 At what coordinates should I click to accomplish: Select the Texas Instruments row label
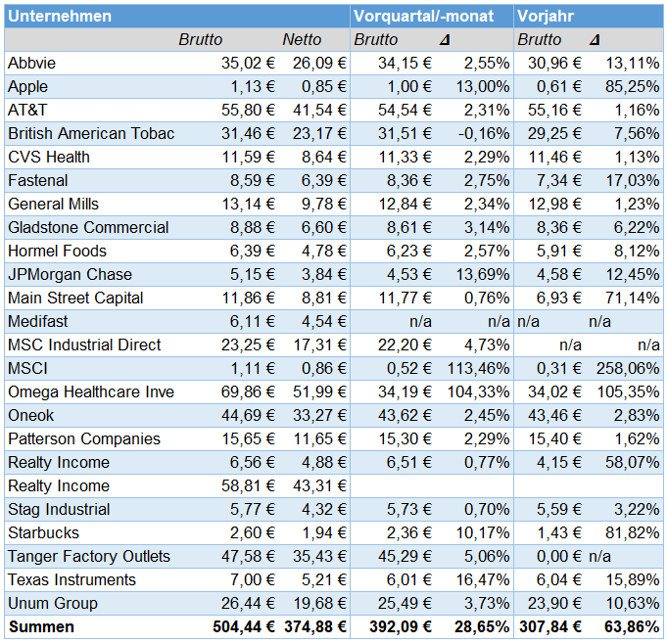coord(72,579)
